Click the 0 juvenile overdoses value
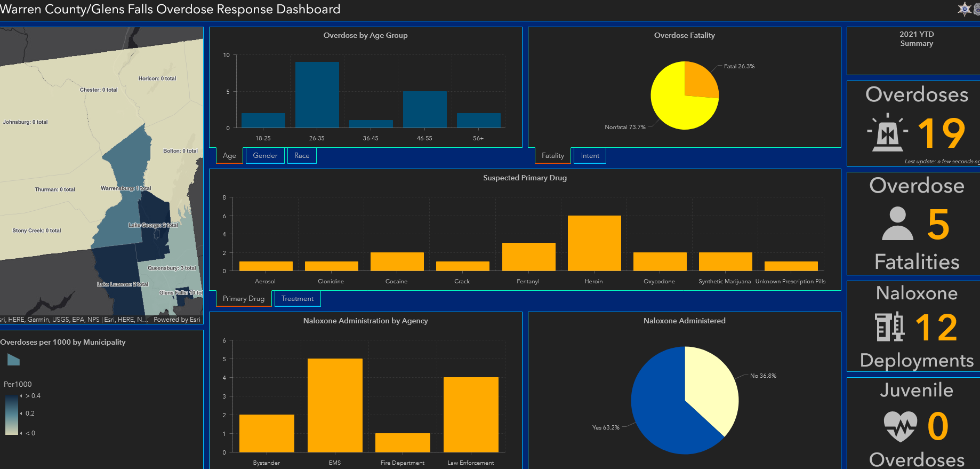 tap(938, 426)
